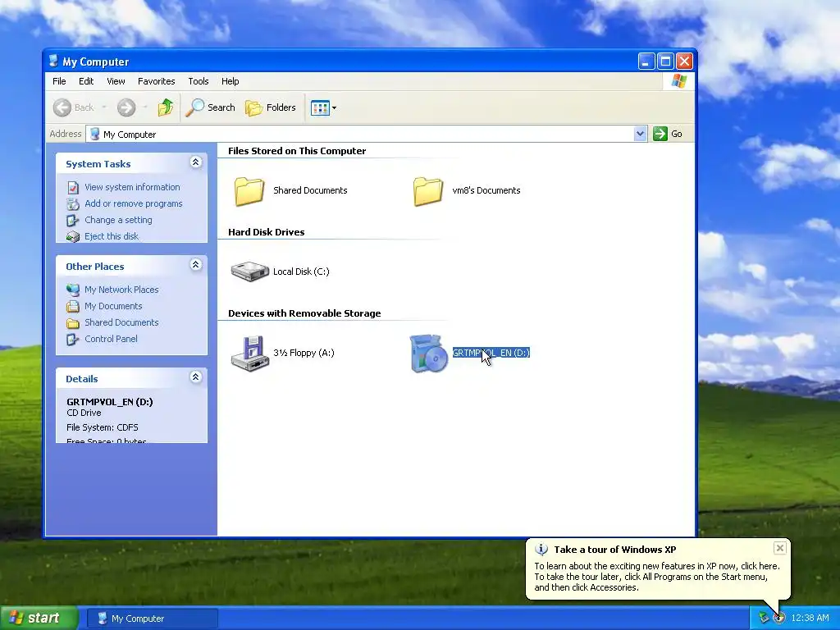Screen dimensions: 840x630
Task: Expand the Views dropdown arrow
Action: (x=335, y=107)
